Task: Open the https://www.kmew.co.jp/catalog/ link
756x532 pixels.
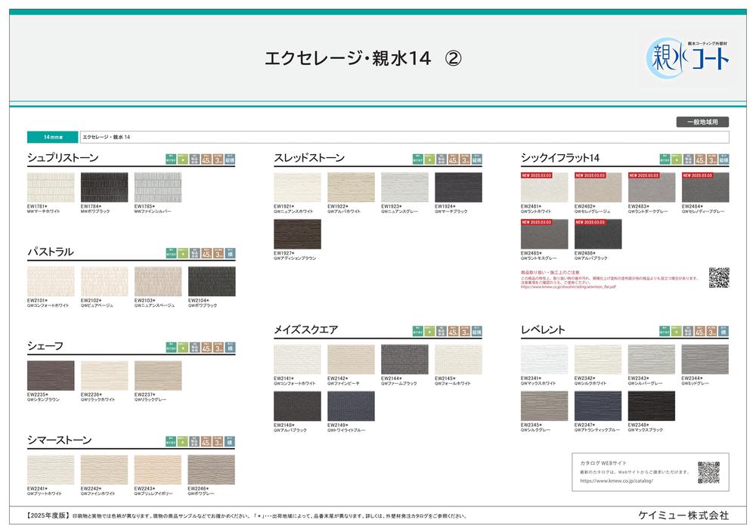Action: 616,481
